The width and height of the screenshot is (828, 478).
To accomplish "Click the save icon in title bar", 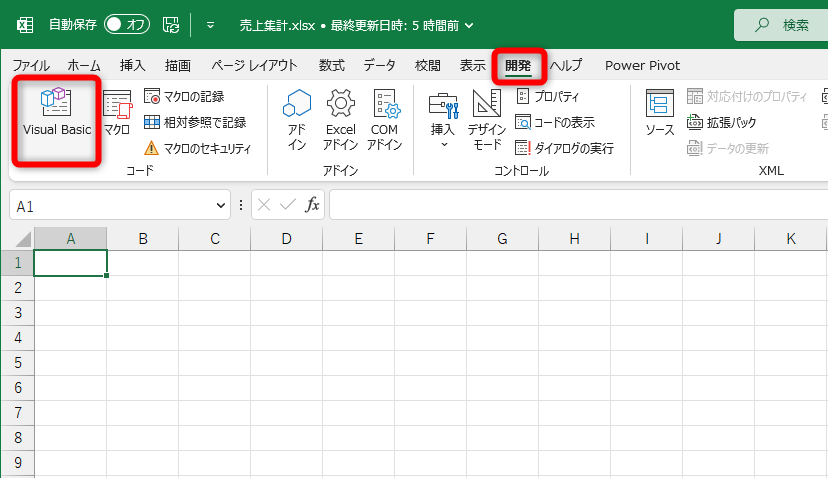I will 171,25.
